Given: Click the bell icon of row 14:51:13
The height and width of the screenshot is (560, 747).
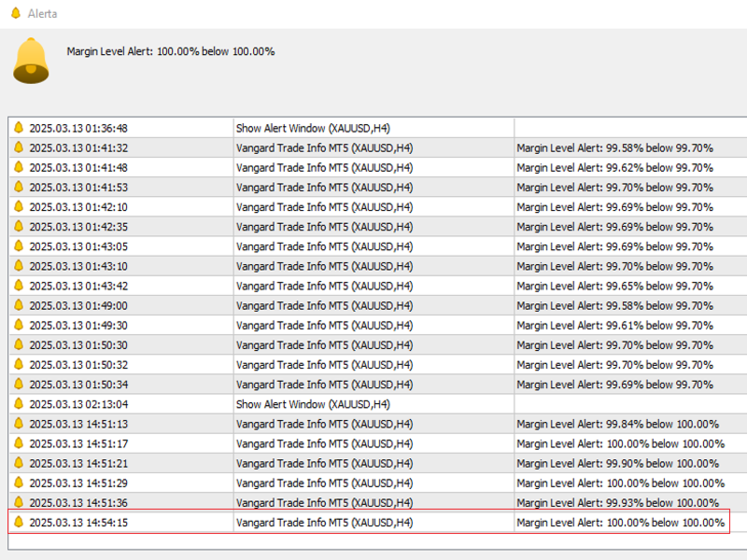Looking at the screenshot, I should click(x=19, y=424).
